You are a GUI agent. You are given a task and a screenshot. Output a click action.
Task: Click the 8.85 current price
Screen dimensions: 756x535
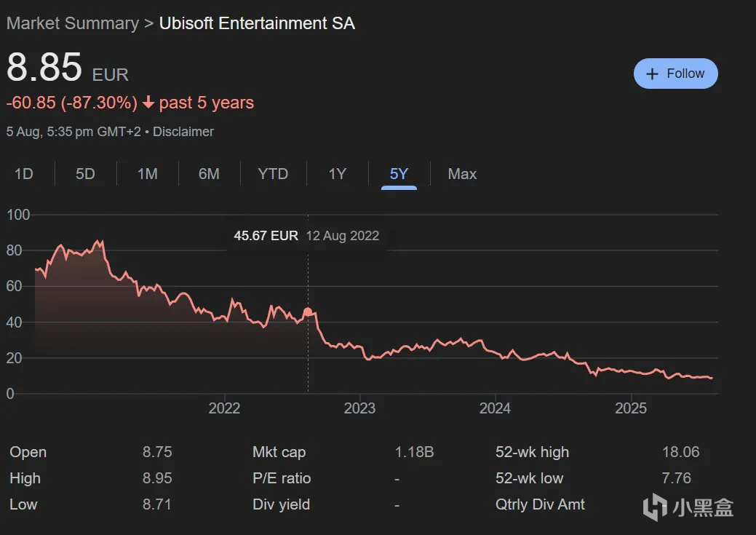(44, 67)
